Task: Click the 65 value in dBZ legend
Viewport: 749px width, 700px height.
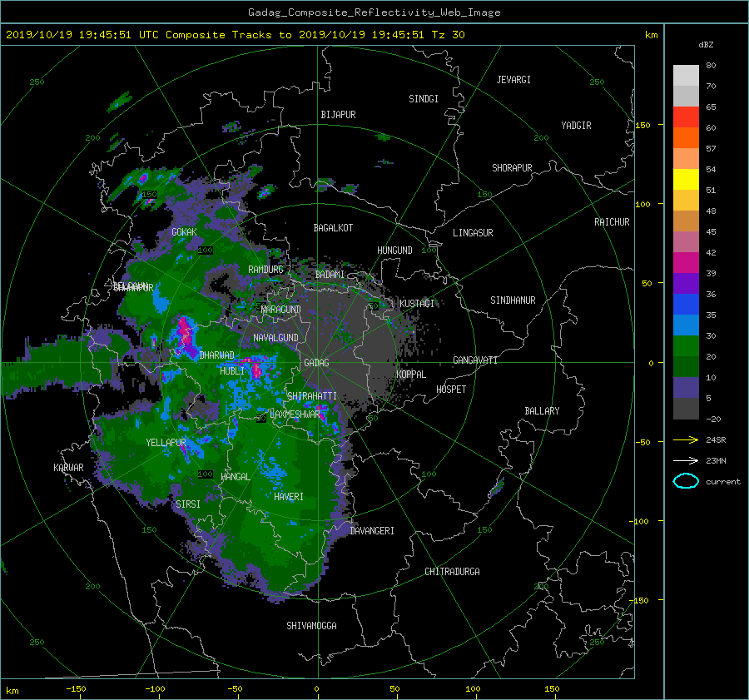Action: pyautogui.click(x=711, y=107)
